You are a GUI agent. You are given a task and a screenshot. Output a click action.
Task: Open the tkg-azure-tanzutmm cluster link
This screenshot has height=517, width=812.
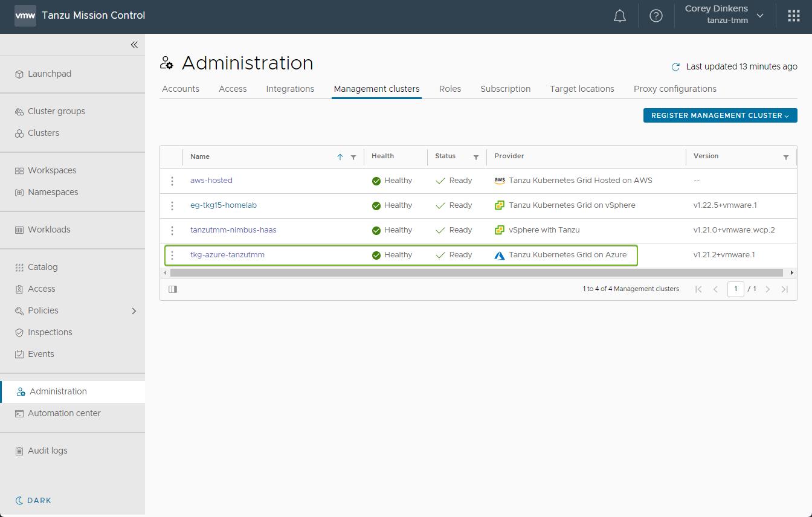pyautogui.click(x=227, y=255)
